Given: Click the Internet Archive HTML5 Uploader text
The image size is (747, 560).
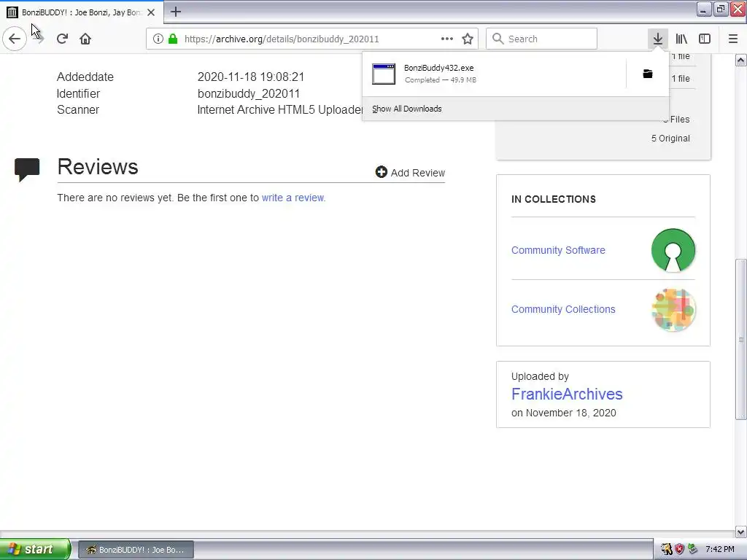Looking at the screenshot, I should pyautogui.click(x=280, y=109).
